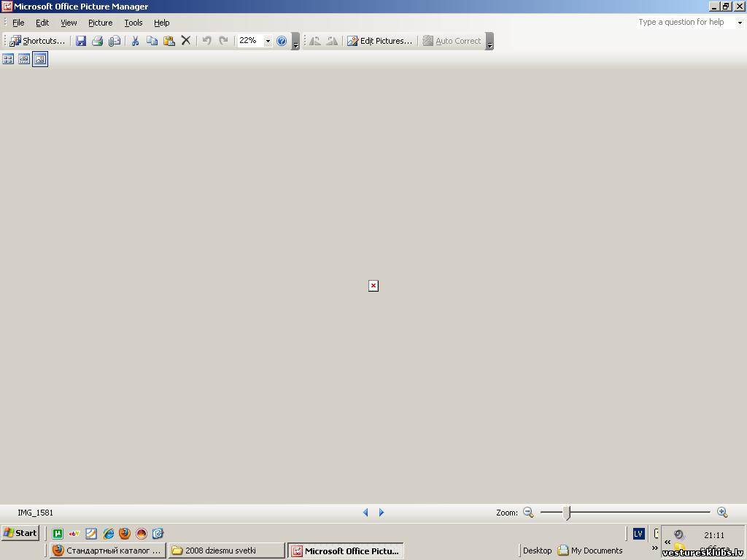Click the Zoom slider handle
This screenshot has width=747, height=560.
(566, 513)
